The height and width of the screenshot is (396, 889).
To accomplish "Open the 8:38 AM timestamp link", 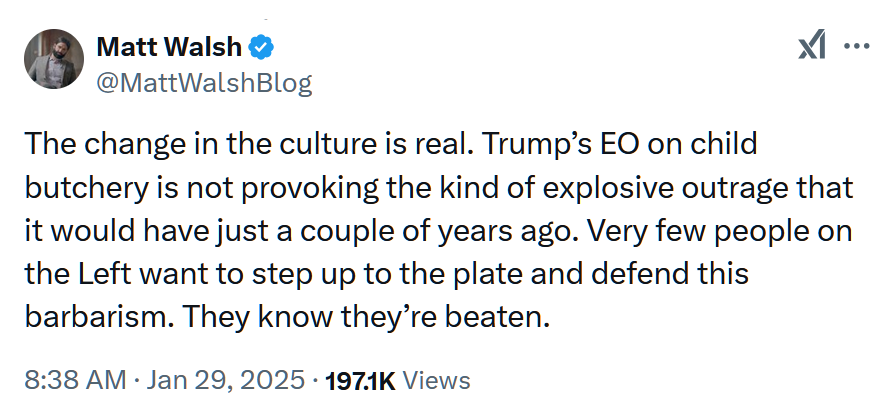I will 75,379.
